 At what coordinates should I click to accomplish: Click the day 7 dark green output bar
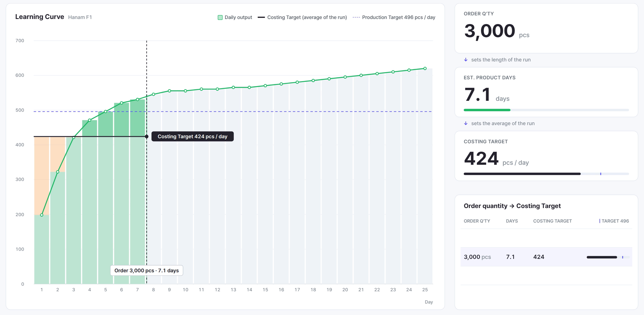coord(138,118)
